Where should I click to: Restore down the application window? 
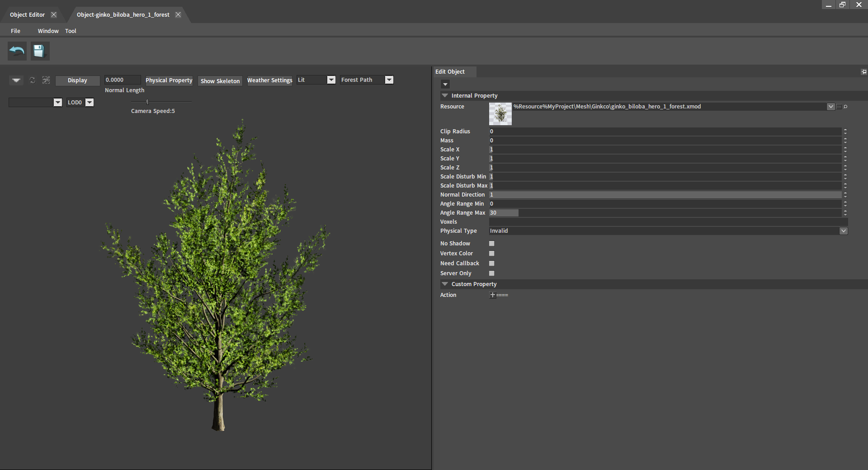(x=842, y=5)
